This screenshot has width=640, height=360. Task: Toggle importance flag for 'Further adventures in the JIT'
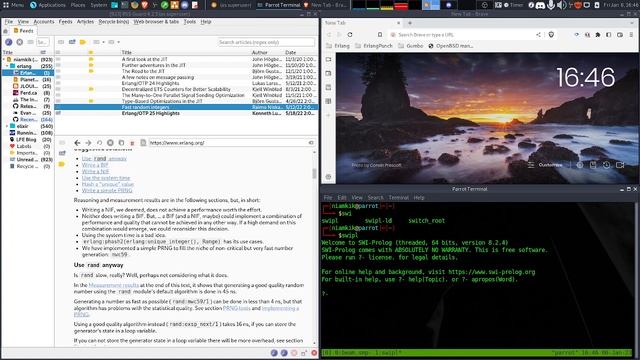pyautogui.click(x=91, y=65)
